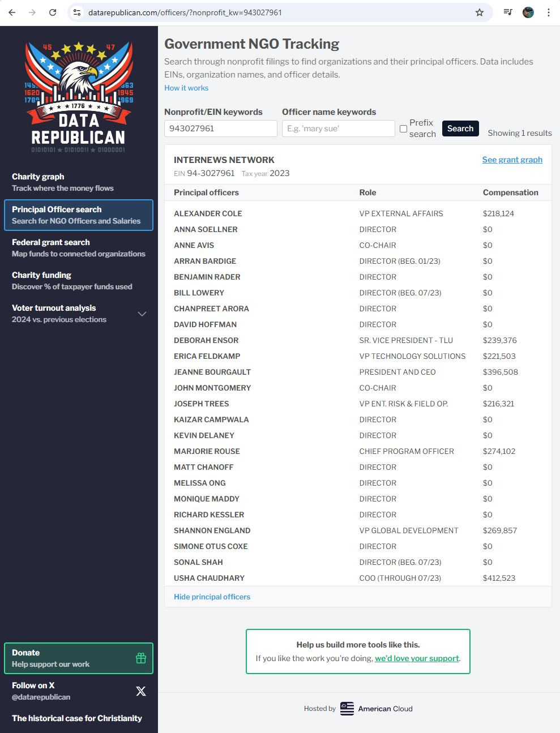The image size is (560, 733).
Task: Select the SONAL SHAH officer name
Action: point(198,562)
